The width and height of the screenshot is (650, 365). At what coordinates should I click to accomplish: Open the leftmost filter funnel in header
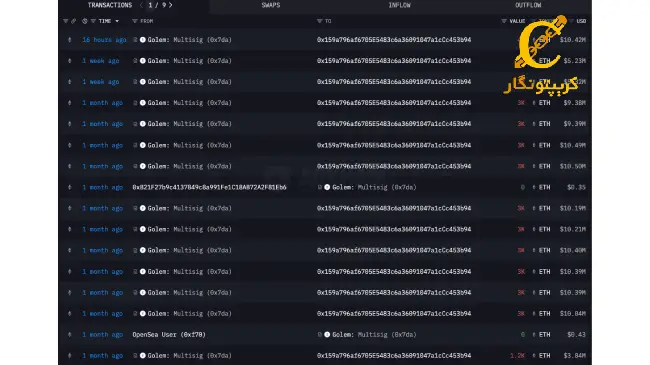[x=65, y=21]
